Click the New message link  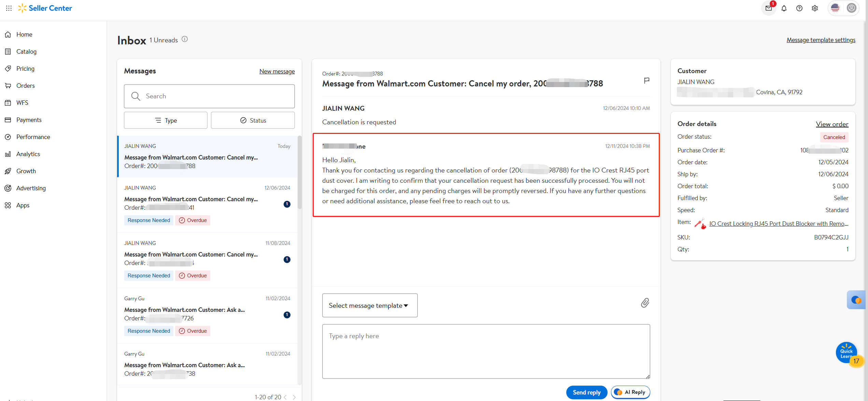(277, 71)
